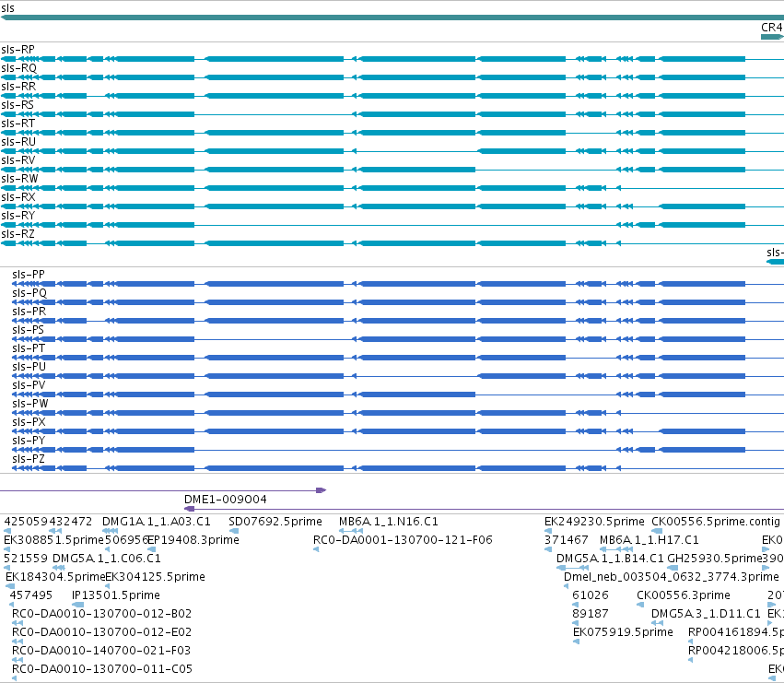Select the sls-PS protein label
Viewport: 784px width, 683px height.
click(28, 330)
